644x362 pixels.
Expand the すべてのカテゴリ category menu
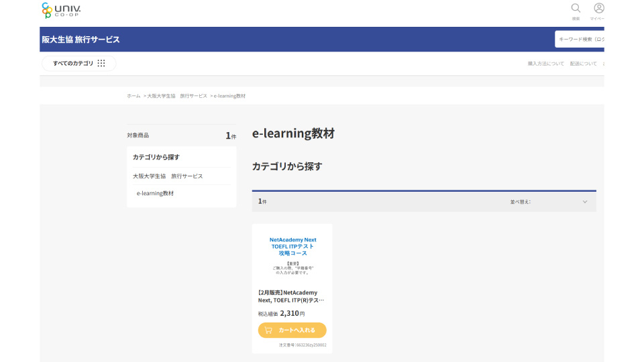coord(78,63)
